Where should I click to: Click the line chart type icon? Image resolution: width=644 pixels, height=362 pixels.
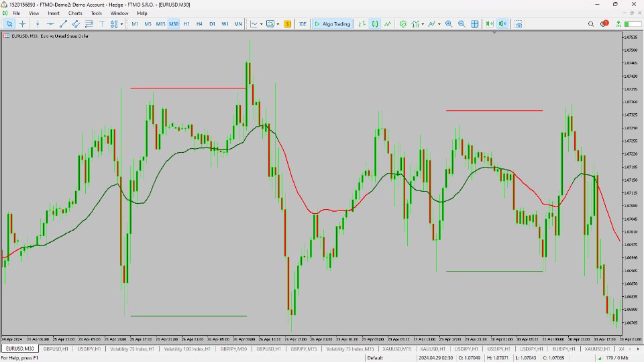click(x=254, y=24)
